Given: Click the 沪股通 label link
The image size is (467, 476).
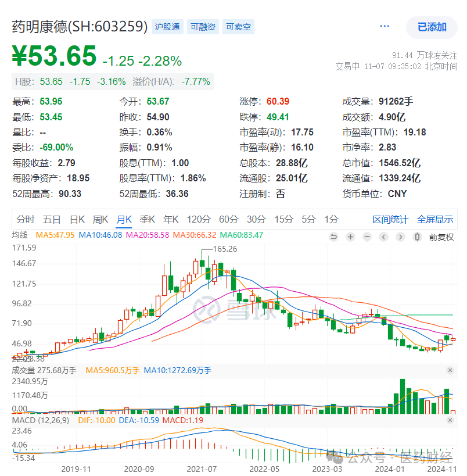Looking at the screenshot, I should [167, 26].
